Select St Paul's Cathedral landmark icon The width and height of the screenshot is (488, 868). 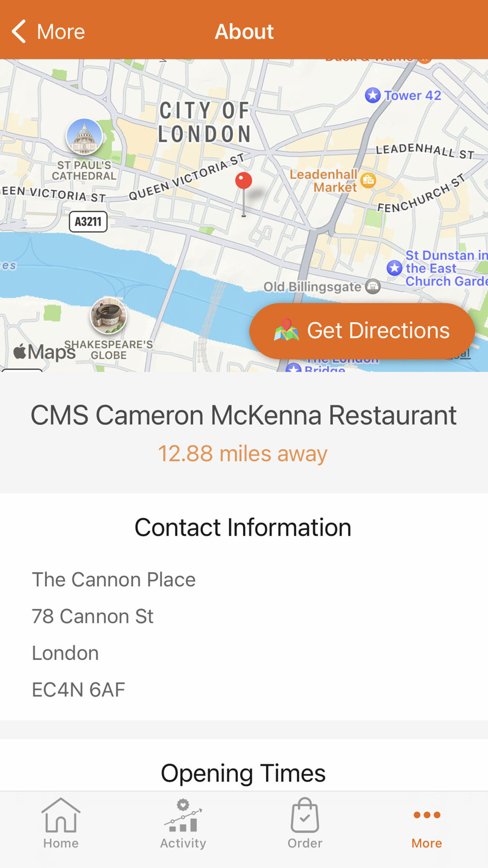(x=84, y=137)
